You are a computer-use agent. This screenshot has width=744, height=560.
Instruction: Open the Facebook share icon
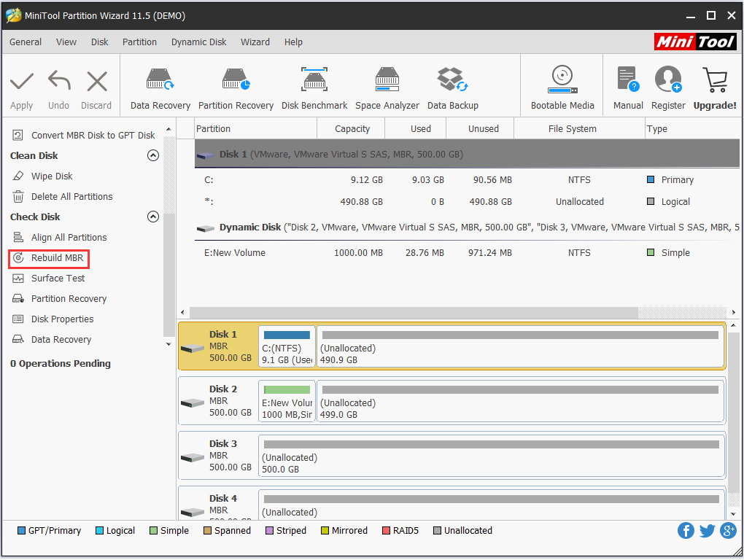(686, 531)
